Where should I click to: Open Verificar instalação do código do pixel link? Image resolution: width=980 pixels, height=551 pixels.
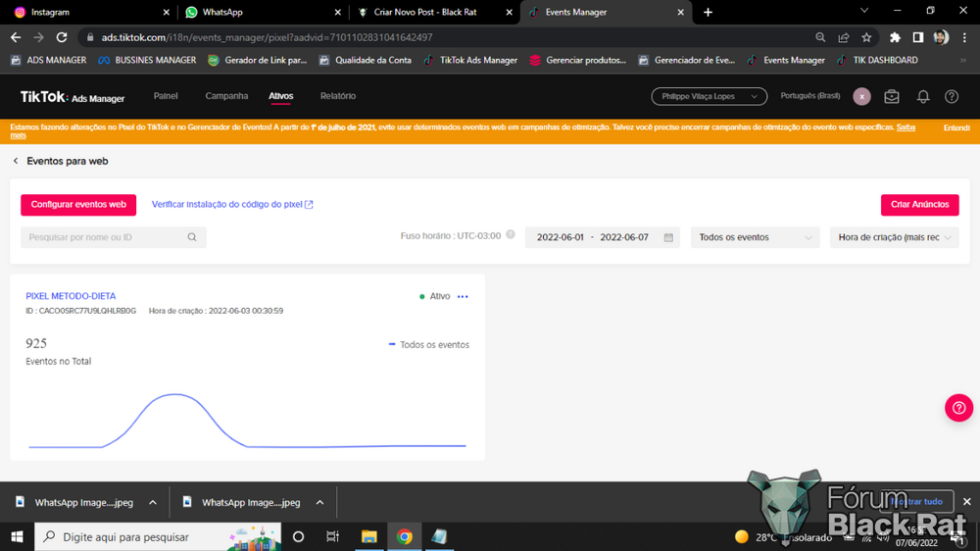pos(232,205)
